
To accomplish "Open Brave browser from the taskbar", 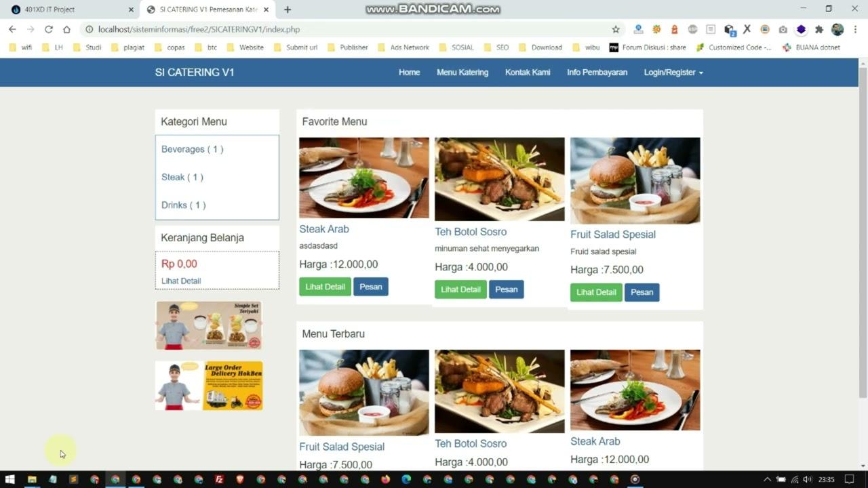I will [240, 479].
